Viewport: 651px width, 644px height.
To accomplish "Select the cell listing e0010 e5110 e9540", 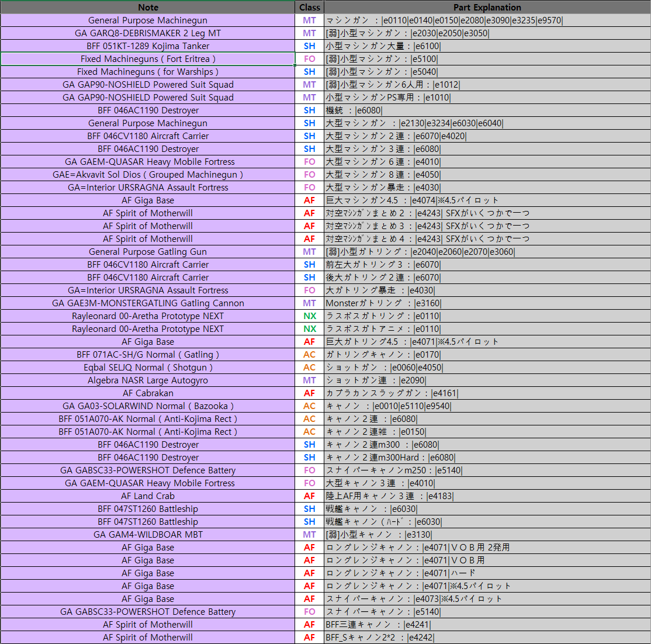I will [x=487, y=406].
